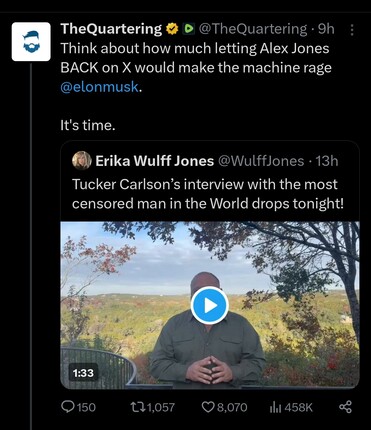Like the post with heart icon
Viewport: 371px width, 430px height.
coord(208,407)
